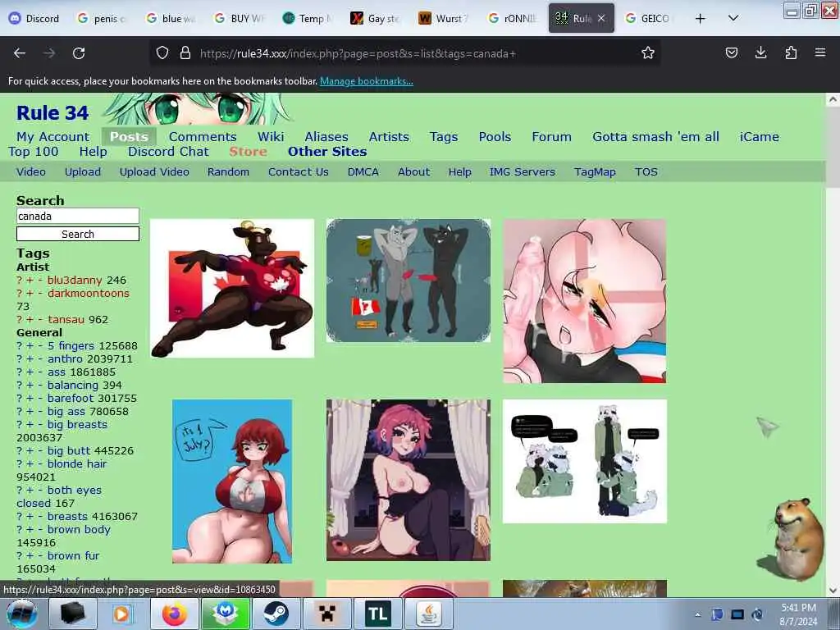The height and width of the screenshot is (630, 840).
Task: View the DMCA page
Action: click(363, 172)
